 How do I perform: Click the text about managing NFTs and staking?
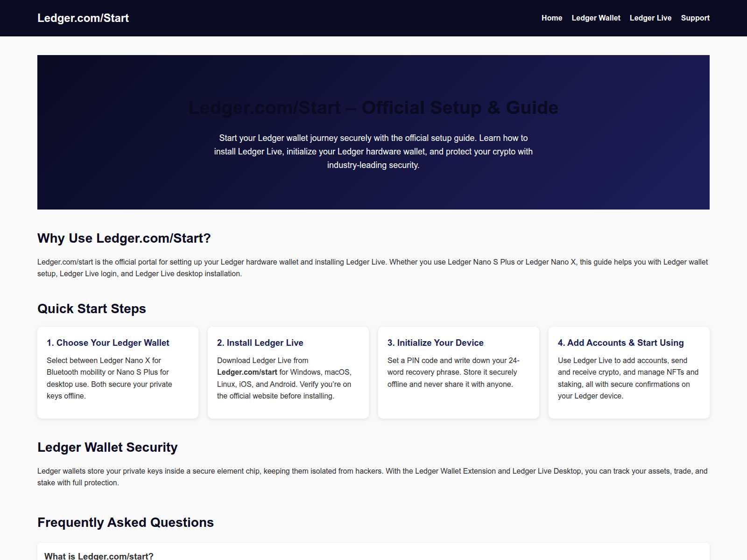point(628,378)
